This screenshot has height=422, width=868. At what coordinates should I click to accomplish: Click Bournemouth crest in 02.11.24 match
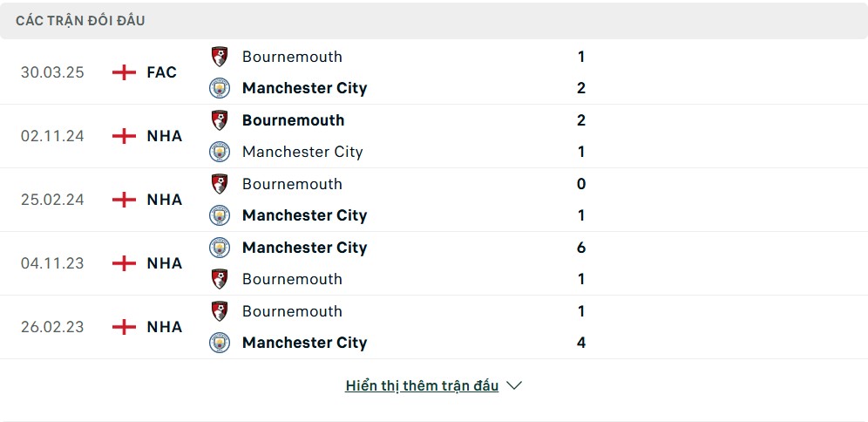[x=220, y=120]
